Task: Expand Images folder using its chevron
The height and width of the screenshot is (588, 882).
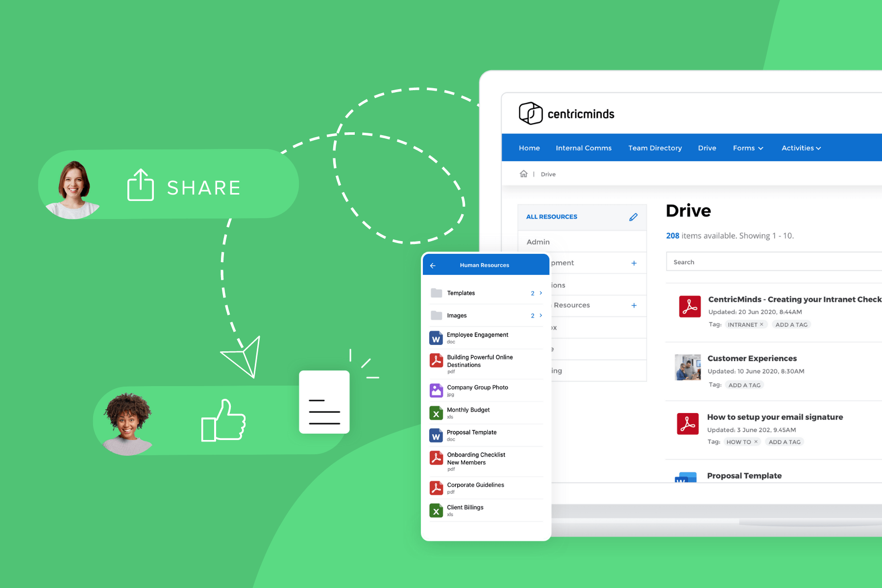Action: click(x=541, y=316)
